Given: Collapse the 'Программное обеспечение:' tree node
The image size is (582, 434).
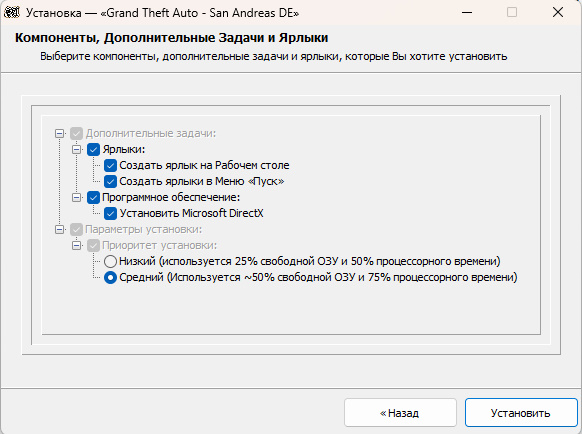Looking at the screenshot, I should point(76,198).
